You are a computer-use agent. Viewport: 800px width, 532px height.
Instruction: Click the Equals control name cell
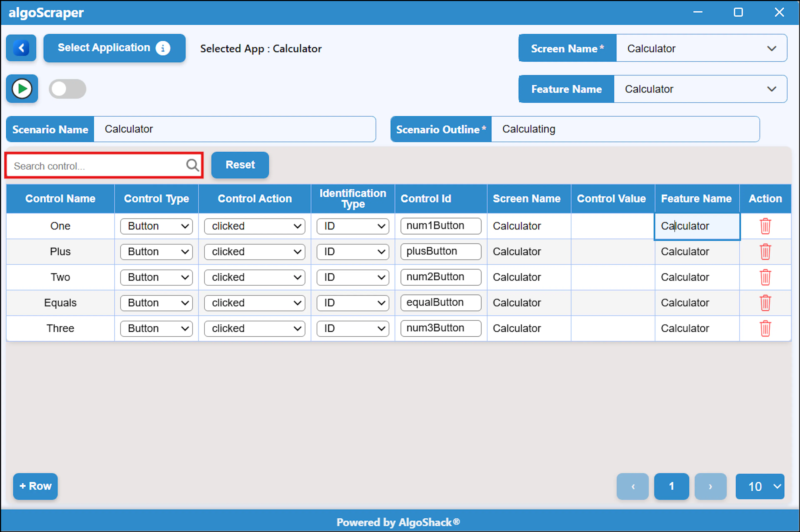60,303
